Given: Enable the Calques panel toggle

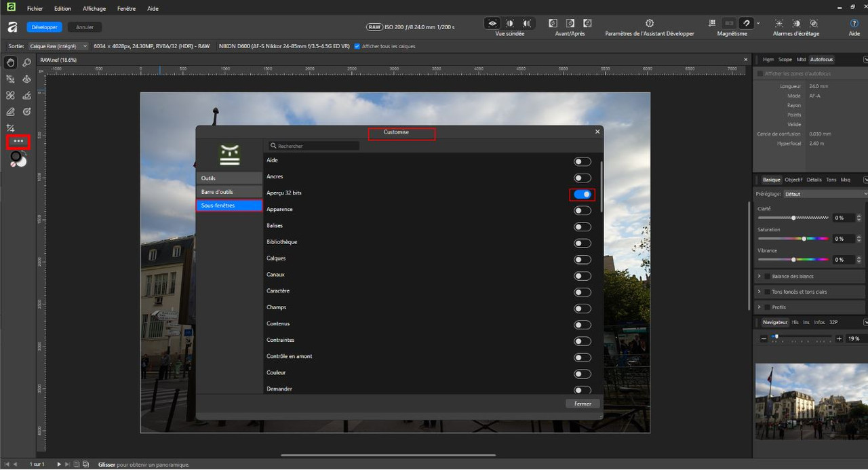Looking at the screenshot, I should [x=583, y=259].
